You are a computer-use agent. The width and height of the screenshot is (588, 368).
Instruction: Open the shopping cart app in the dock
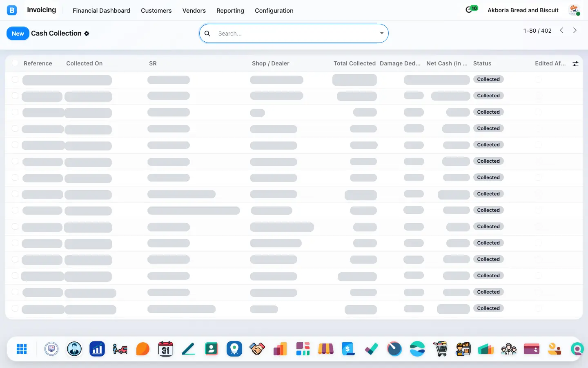(x=440, y=349)
